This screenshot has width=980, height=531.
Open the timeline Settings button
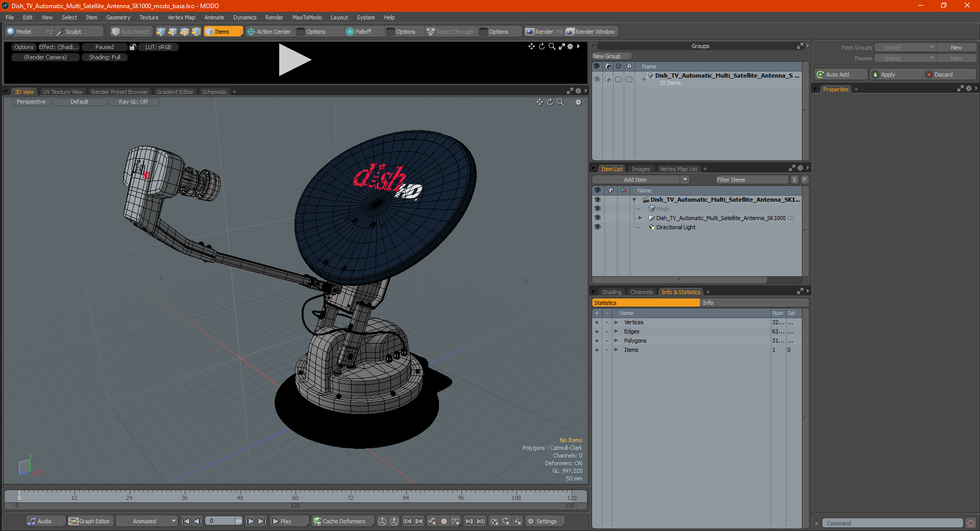[545, 521]
